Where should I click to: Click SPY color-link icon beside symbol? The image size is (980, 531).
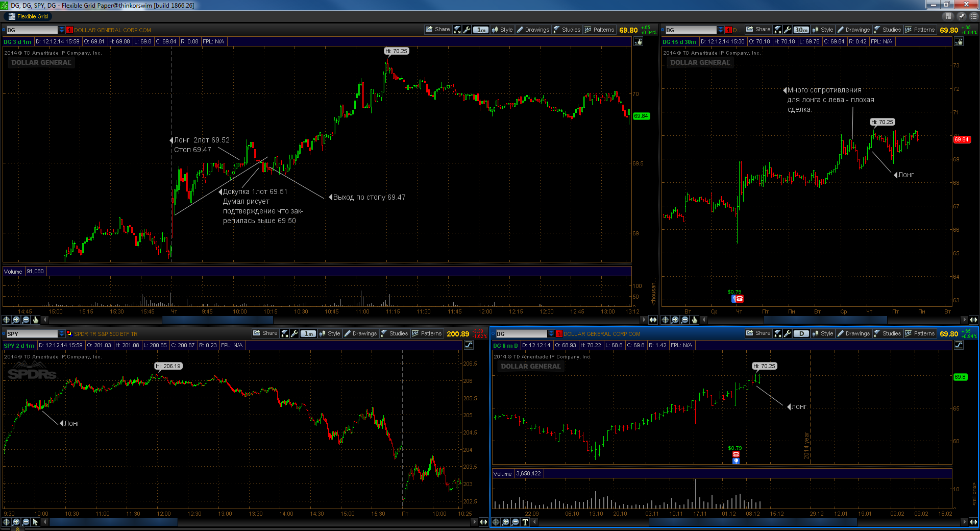[x=69, y=333]
